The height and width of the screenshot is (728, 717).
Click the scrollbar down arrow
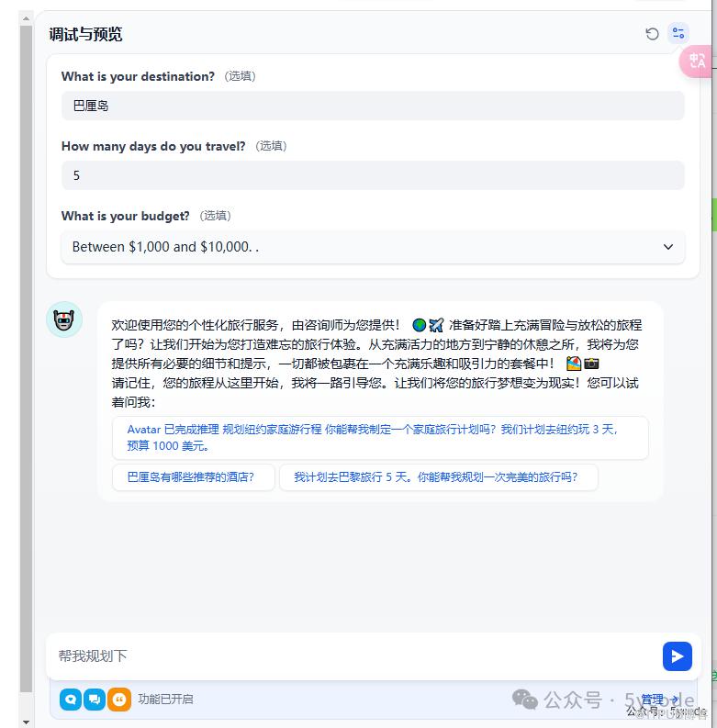(x=26, y=722)
